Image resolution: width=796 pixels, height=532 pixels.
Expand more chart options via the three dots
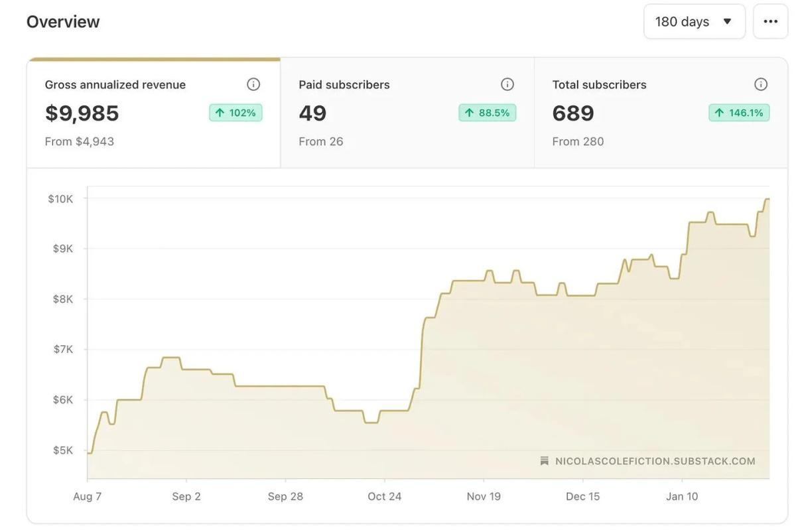click(770, 21)
